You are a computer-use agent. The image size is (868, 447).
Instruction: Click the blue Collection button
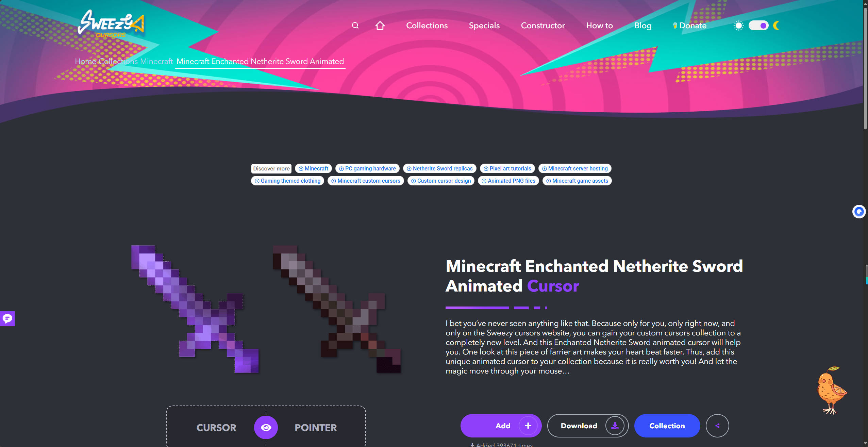coord(667,426)
